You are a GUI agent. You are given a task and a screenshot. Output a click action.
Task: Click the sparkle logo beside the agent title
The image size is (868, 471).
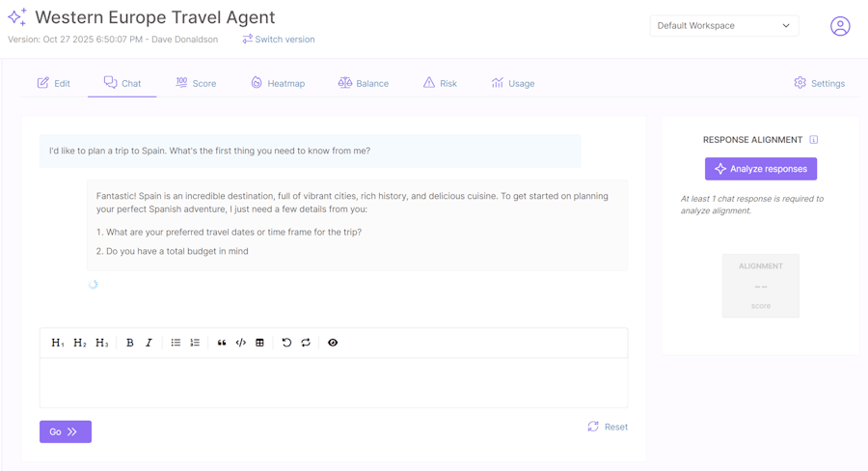pos(16,17)
